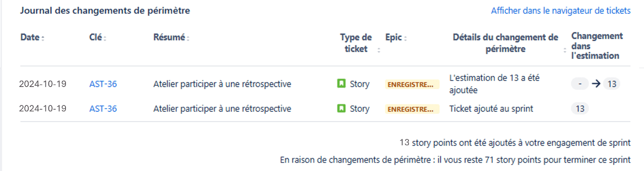This screenshot has height=171, width=644.
Task: Click Changement dans l'estimation header
Action: click(597, 46)
